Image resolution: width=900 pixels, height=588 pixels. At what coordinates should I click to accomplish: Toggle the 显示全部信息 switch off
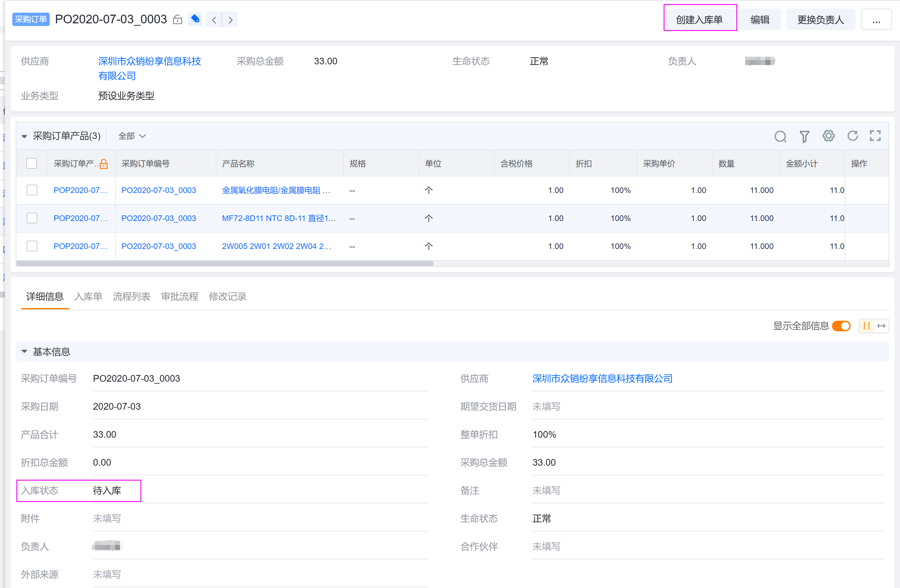(x=841, y=326)
